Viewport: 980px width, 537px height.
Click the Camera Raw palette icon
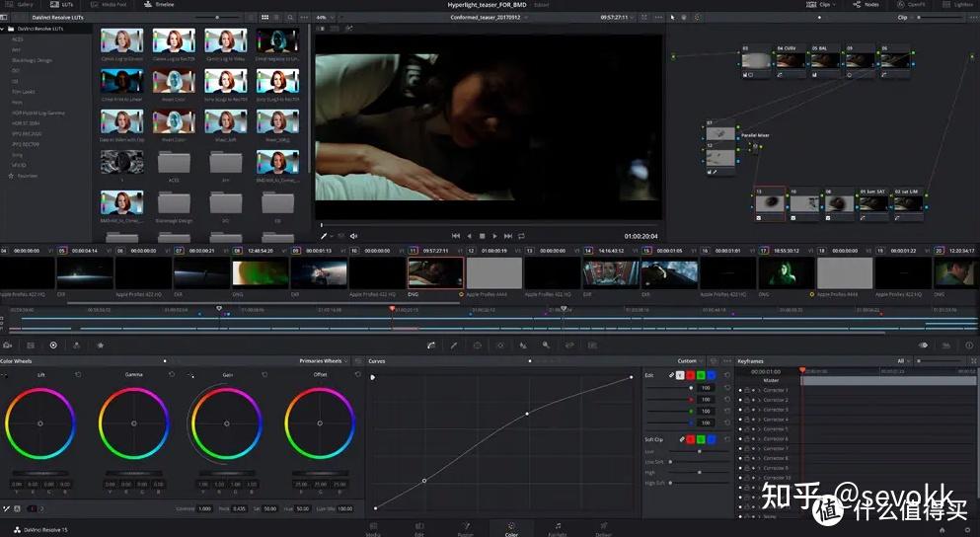[8, 345]
